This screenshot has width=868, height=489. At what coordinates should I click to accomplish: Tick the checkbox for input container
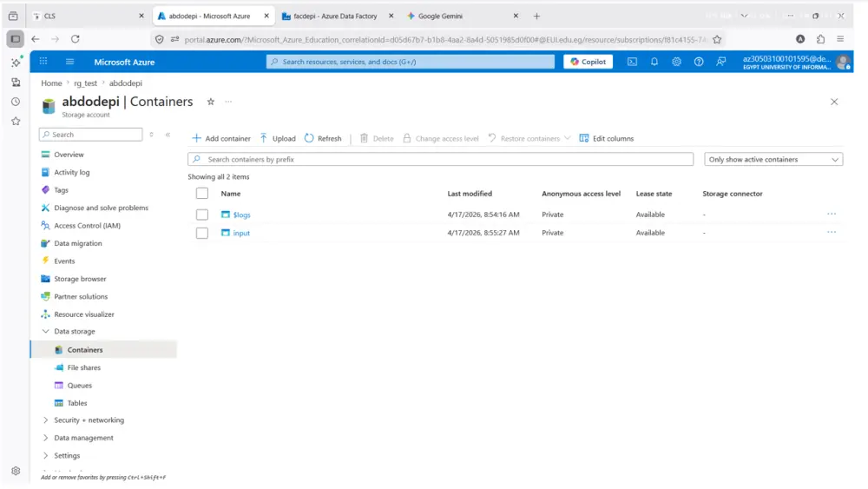pyautogui.click(x=202, y=233)
